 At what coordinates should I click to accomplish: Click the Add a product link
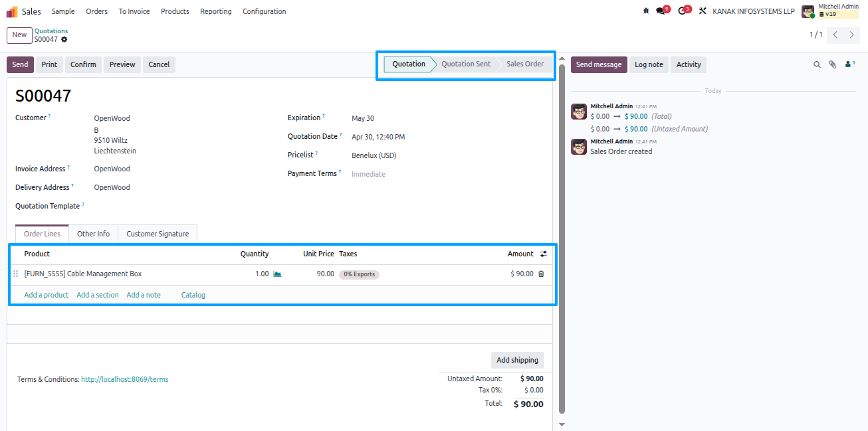(47, 295)
